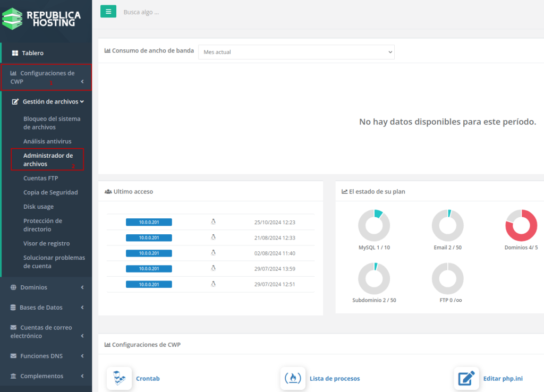Click the Crontab icon
This screenshot has height=392, width=544.
click(x=119, y=378)
